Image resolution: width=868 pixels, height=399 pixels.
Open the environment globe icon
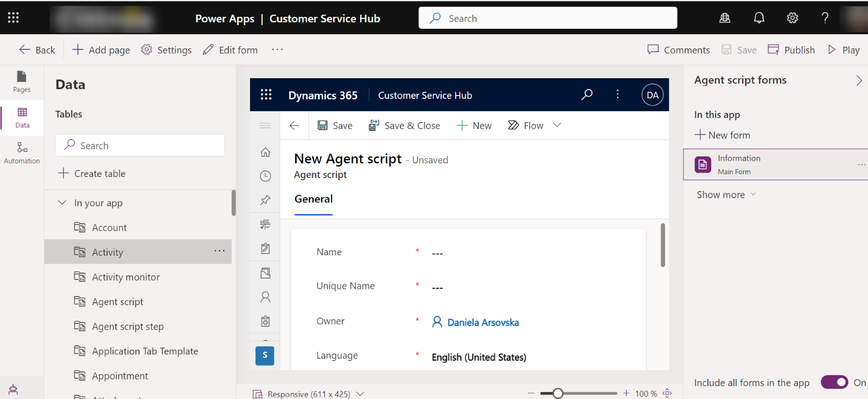tap(725, 18)
